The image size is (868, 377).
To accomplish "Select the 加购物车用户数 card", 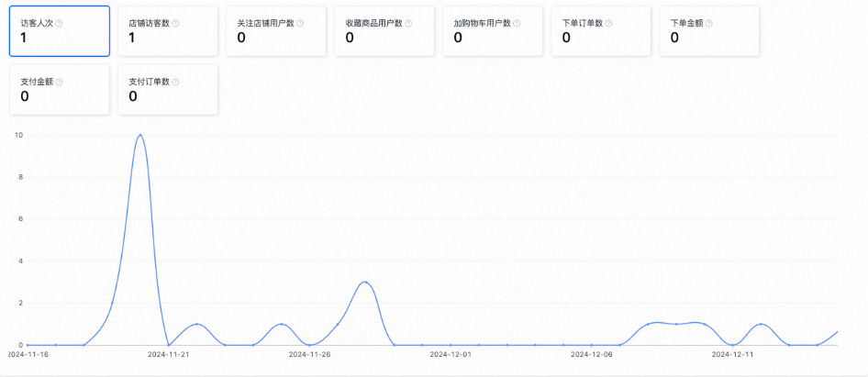I will coord(493,31).
